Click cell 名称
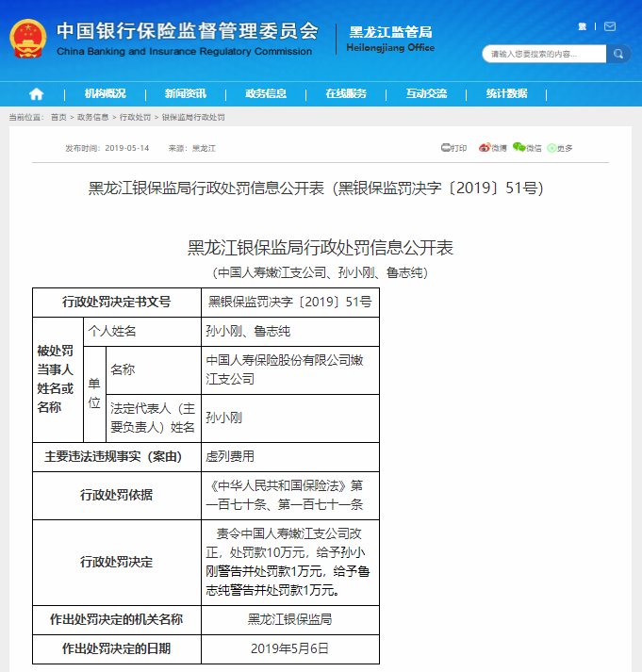642x672 pixels. coord(154,369)
